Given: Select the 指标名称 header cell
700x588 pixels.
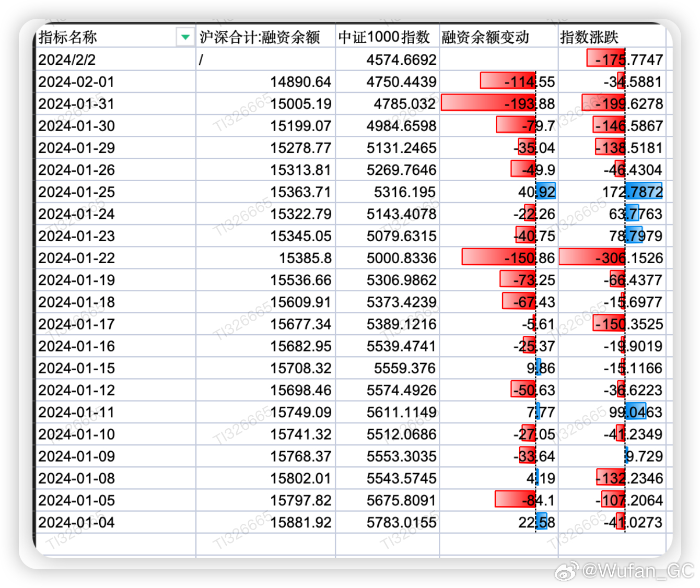Looking at the screenshot, I should pyautogui.click(x=116, y=37).
